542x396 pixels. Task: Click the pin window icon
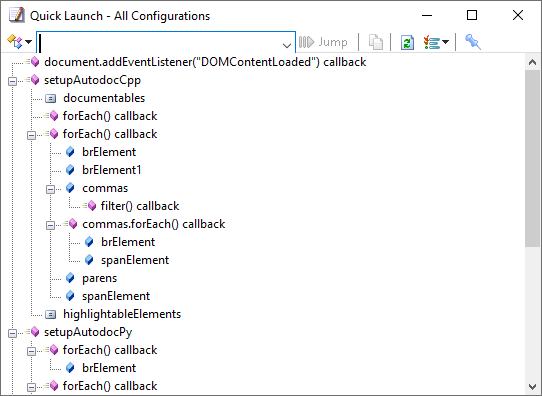pyautogui.click(x=473, y=42)
